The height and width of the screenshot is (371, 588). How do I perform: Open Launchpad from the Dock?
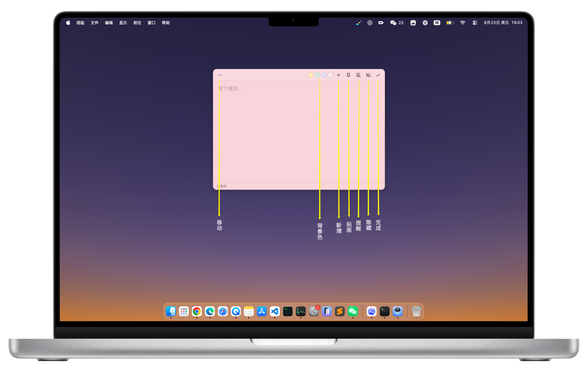pos(184,311)
